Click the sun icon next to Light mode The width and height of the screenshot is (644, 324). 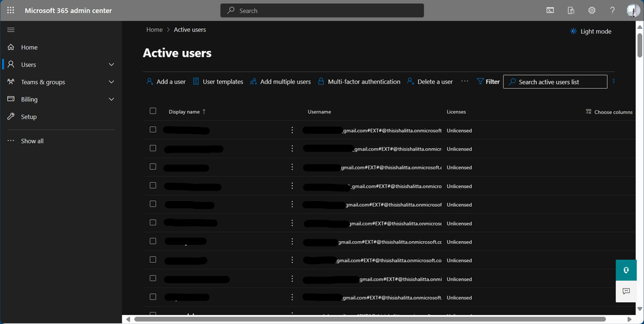(573, 31)
